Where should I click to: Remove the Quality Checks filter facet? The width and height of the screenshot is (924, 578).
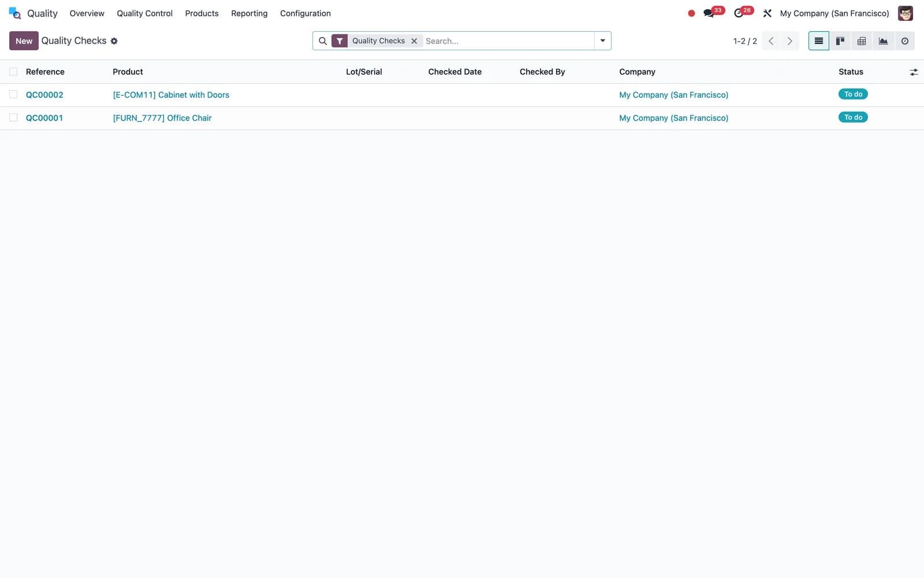(x=414, y=41)
